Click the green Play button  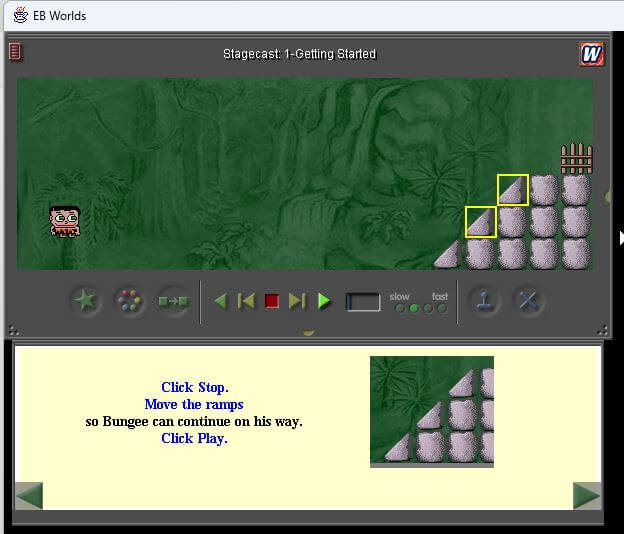point(324,301)
